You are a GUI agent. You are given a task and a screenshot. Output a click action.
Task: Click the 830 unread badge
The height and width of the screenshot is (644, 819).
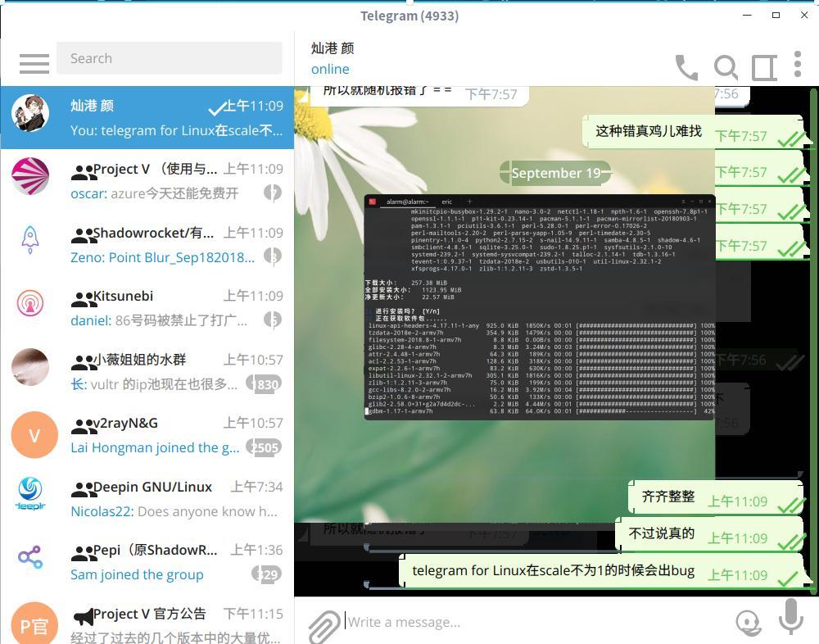pyautogui.click(x=265, y=384)
